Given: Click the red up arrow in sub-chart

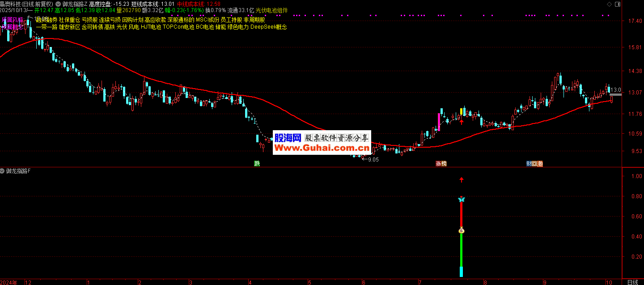Looking at the screenshot, I should (462, 180).
